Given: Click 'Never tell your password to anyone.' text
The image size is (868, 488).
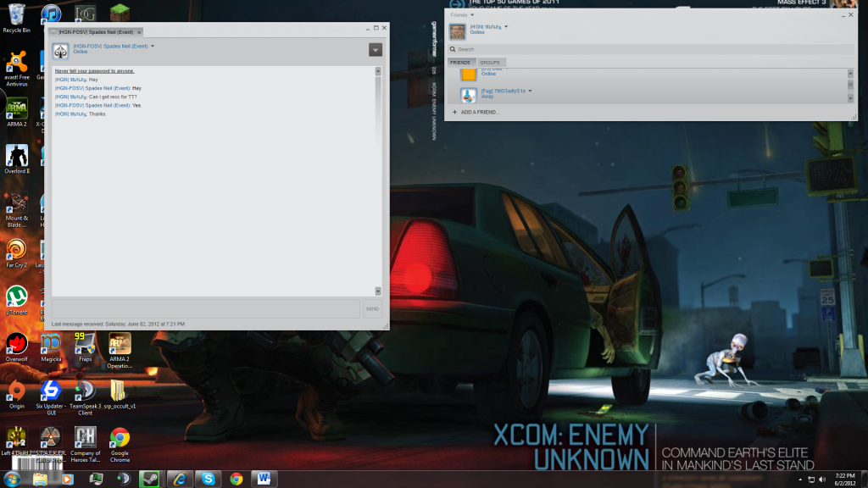Looking at the screenshot, I should [x=95, y=71].
